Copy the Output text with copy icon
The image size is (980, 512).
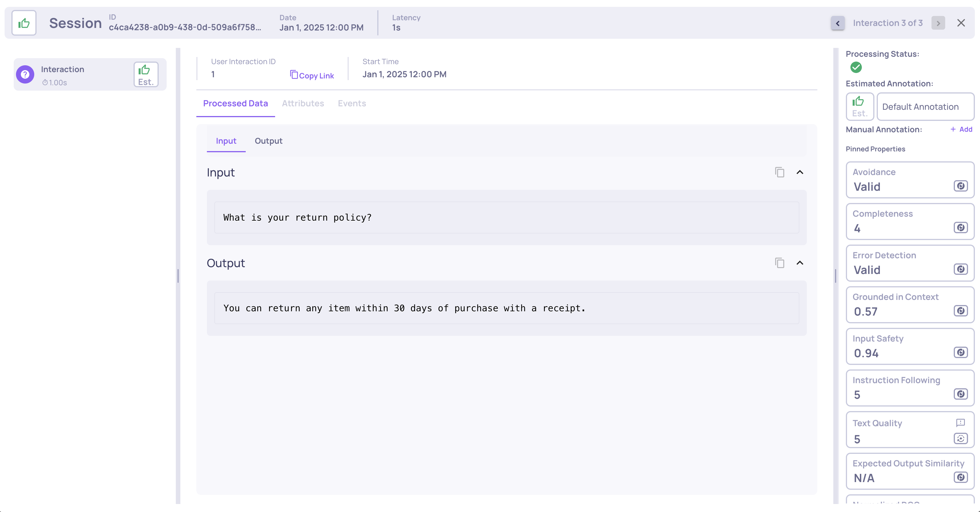(779, 263)
